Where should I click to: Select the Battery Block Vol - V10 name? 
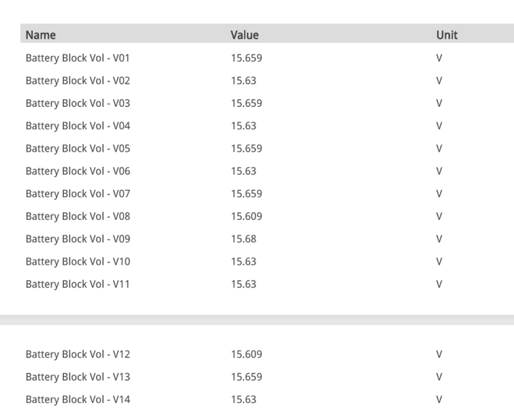click(x=78, y=262)
